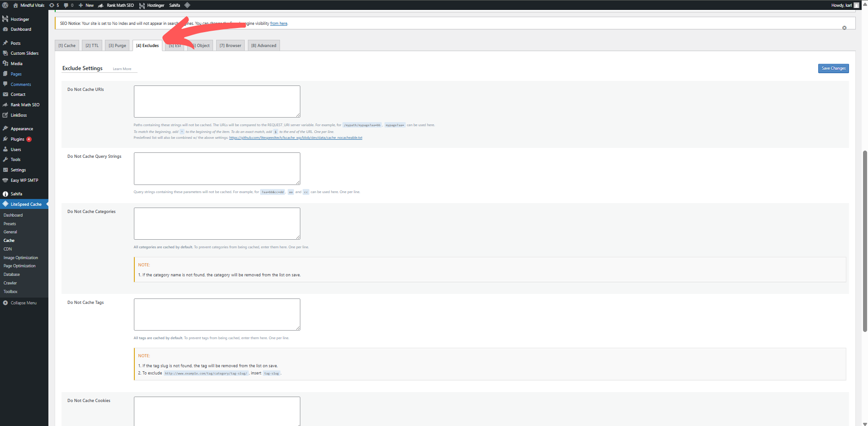The width and height of the screenshot is (868, 426).
Task: Open the Learn More link beside Exclude Settings
Action: [122, 69]
